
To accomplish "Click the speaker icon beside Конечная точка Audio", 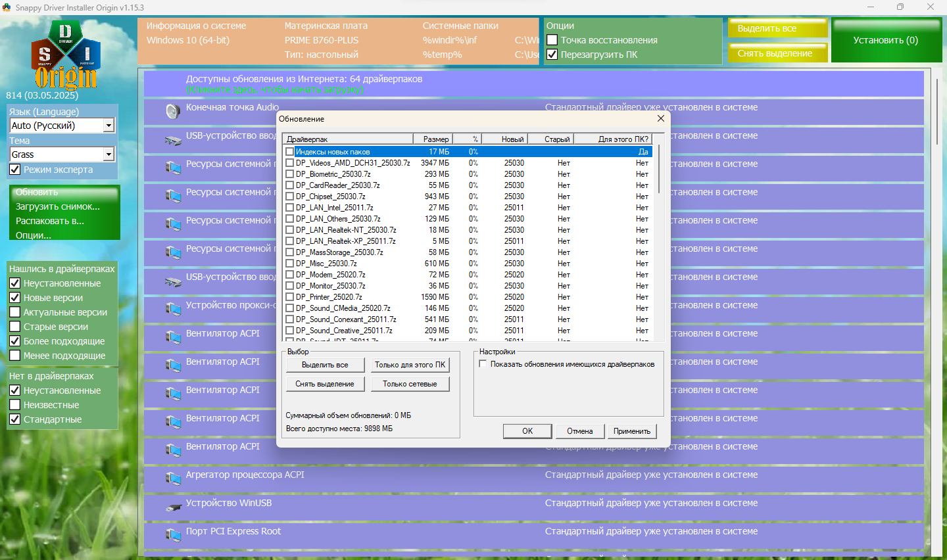I will point(173,111).
